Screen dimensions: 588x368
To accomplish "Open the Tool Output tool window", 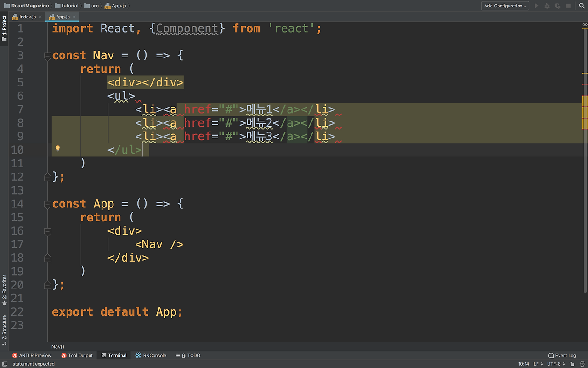I will [77, 355].
